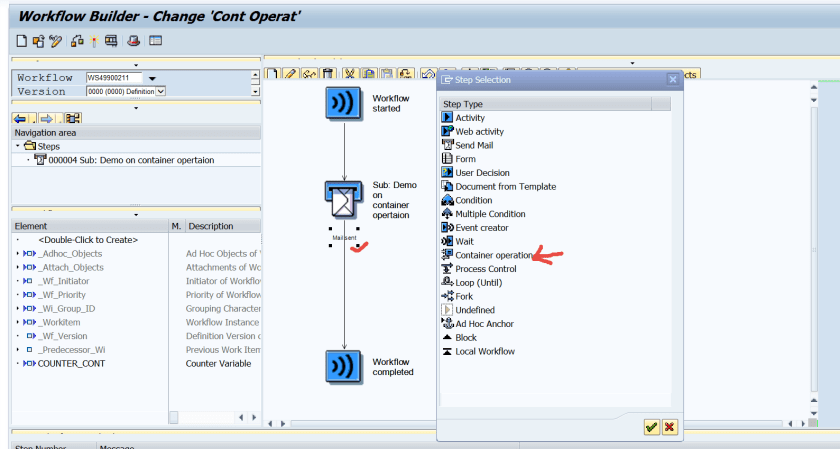This screenshot has height=449, width=840.
Task: Click the <Double-Click to Create> element row
Action: (88, 240)
